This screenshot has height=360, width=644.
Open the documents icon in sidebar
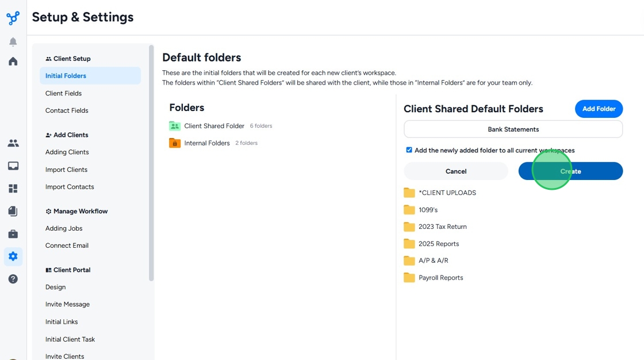(x=13, y=211)
